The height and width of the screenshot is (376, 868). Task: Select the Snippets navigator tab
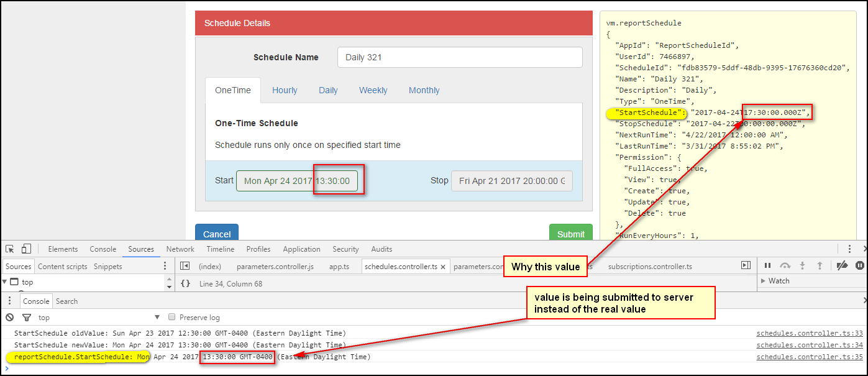click(x=108, y=267)
